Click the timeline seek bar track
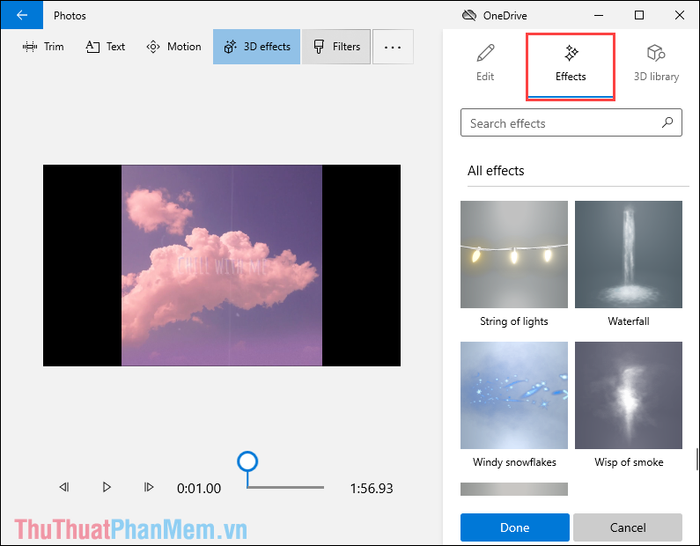Screen dimensions: 700x546 [285, 488]
